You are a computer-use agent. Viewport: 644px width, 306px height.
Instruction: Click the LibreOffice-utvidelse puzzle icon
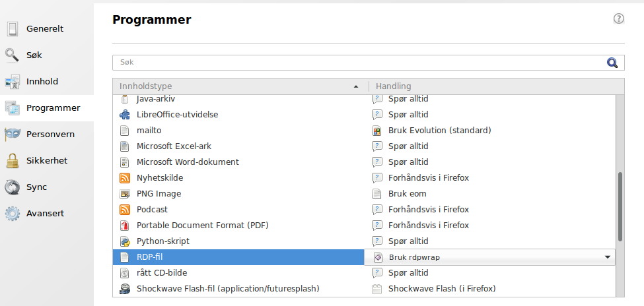124,115
